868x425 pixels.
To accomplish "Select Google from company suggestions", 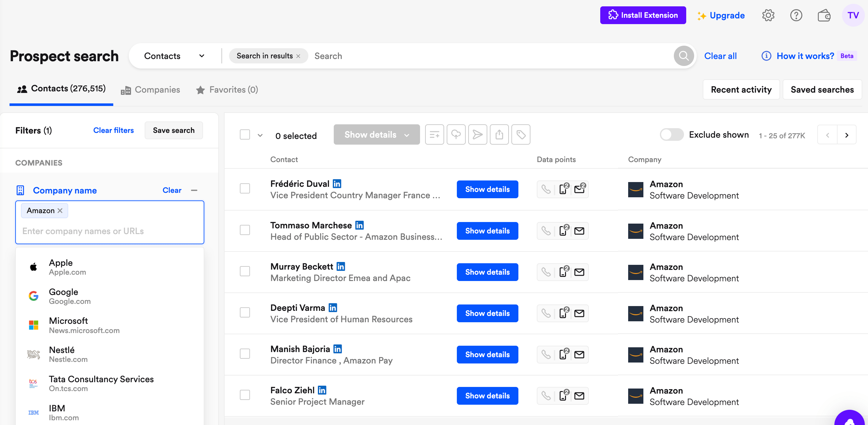I will (63, 296).
